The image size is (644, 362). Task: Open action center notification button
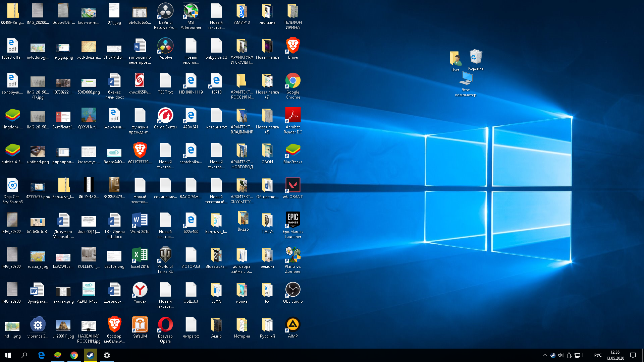(x=636, y=355)
